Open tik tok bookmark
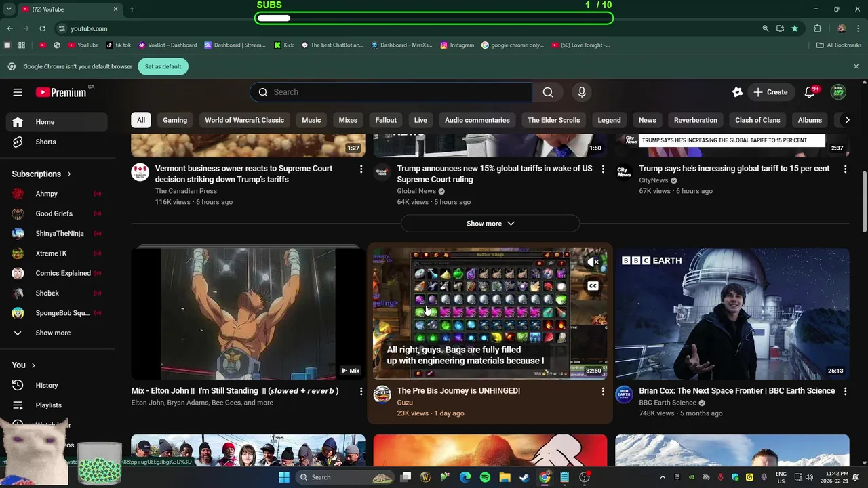 [119, 45]
